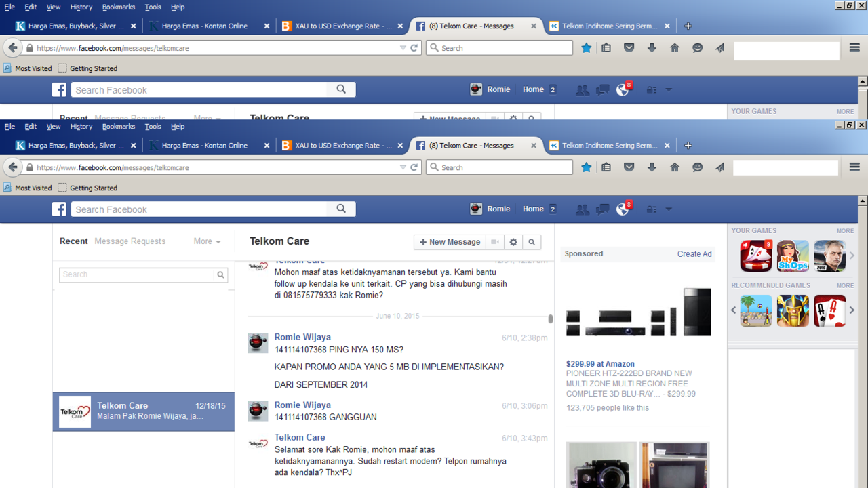Select Telkom Care conversation dated 12/18/15
This screenshot has height=488, width=868.
[x=144, y=411]
